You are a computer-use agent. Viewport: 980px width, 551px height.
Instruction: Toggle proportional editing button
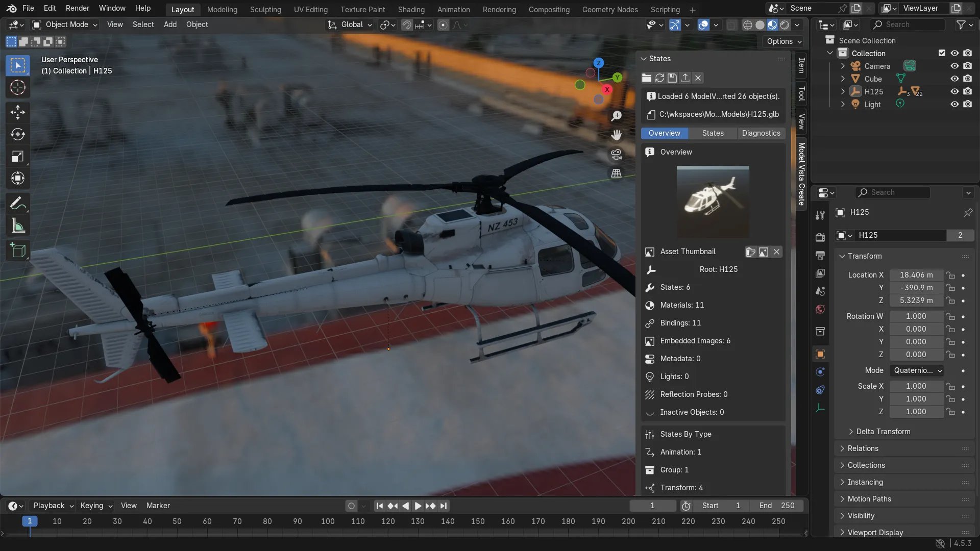[x=443, y=25]
